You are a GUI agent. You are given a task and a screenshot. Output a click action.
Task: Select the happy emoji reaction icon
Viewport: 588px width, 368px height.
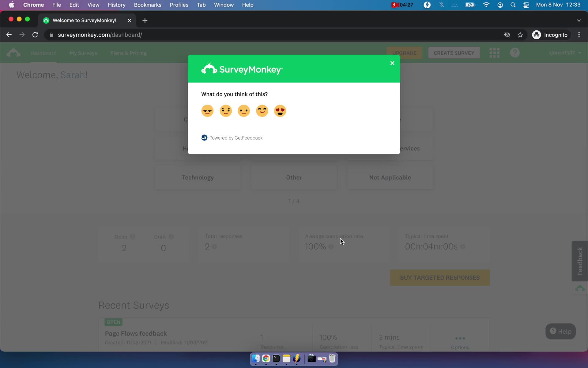tap(262, 111)
